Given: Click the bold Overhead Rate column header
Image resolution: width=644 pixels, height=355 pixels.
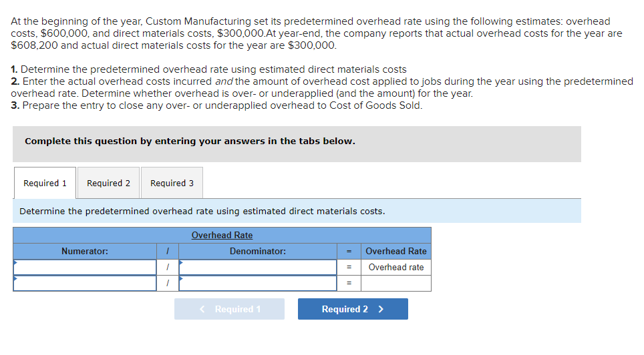Looking at the screenshot, I should coord(395,251).
